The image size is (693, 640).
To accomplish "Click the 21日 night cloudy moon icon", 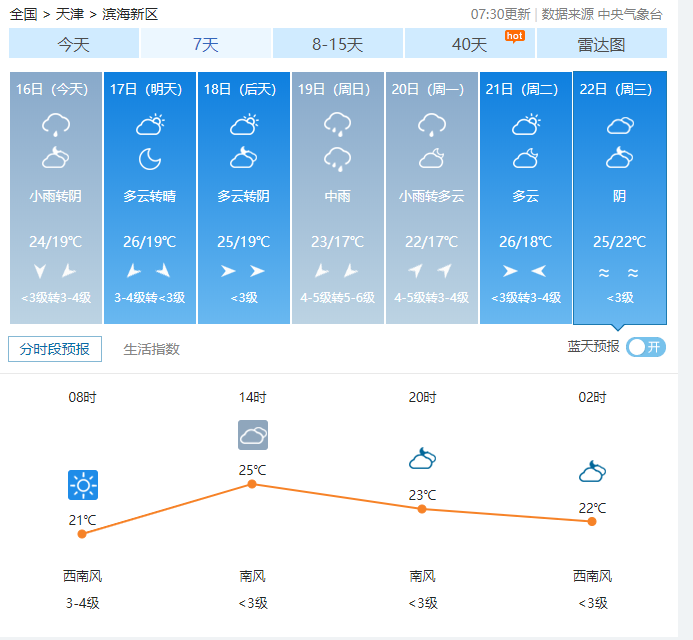I will point(526,158).
